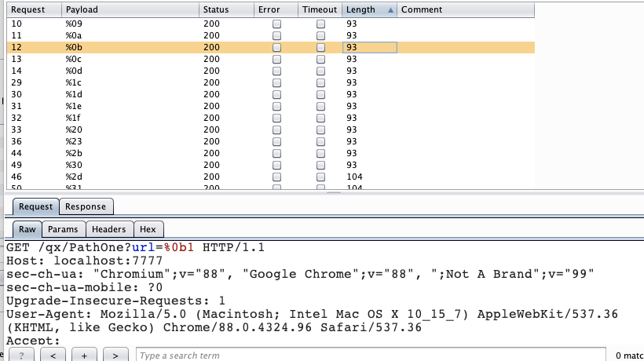644x361 pixels.
Task: Open the Raw view tab
Action: [27, 229]
